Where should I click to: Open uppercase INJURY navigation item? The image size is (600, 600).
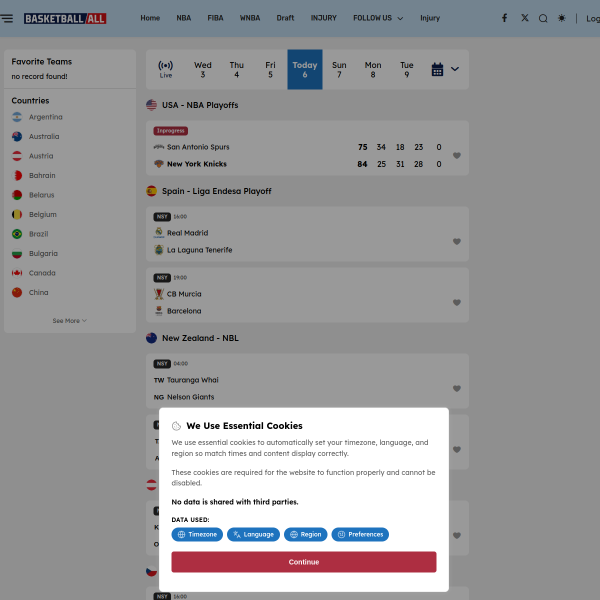[324, 18]
